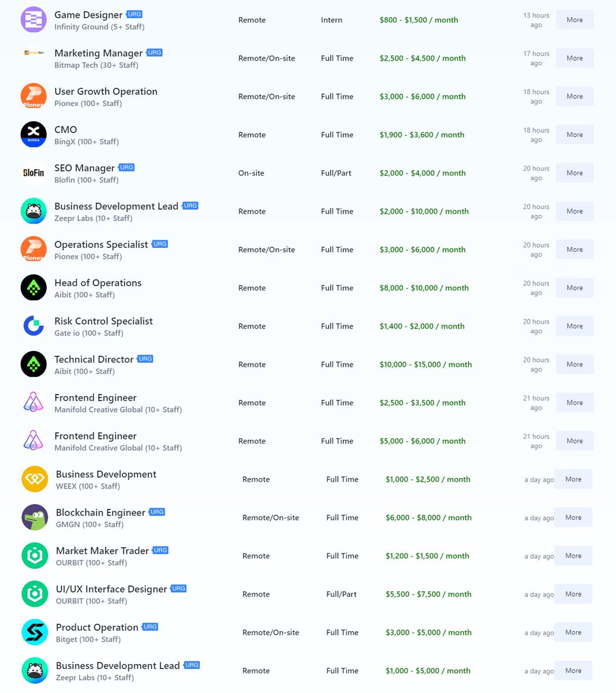
Task: Click URG badge next to Game Designer
Action: click(x=135, y=14)
